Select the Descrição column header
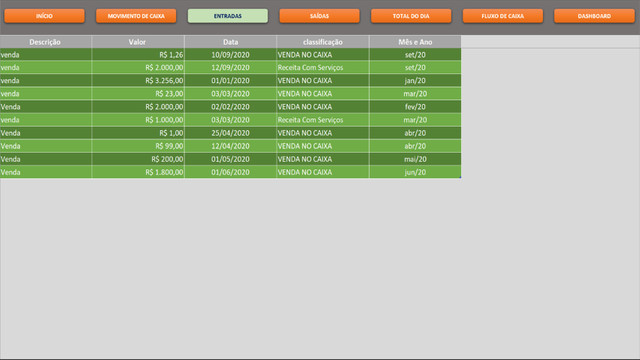Viewport: 640px width, 360px height. [46, 42]
